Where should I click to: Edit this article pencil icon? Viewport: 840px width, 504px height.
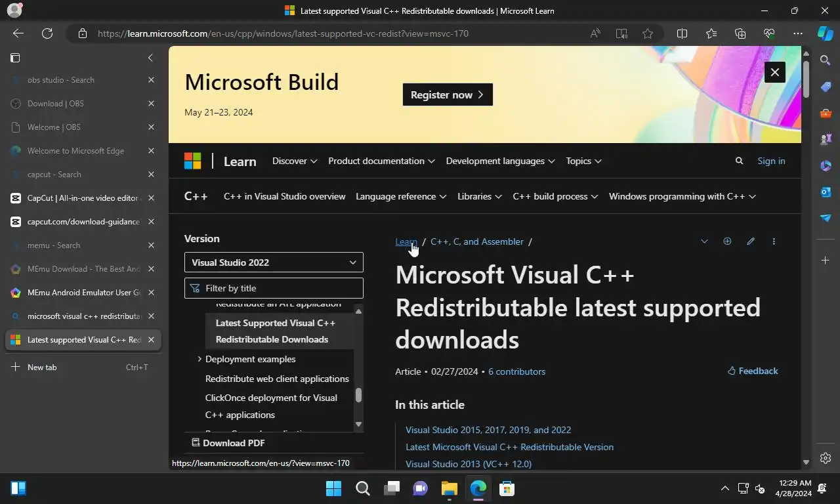751,241
